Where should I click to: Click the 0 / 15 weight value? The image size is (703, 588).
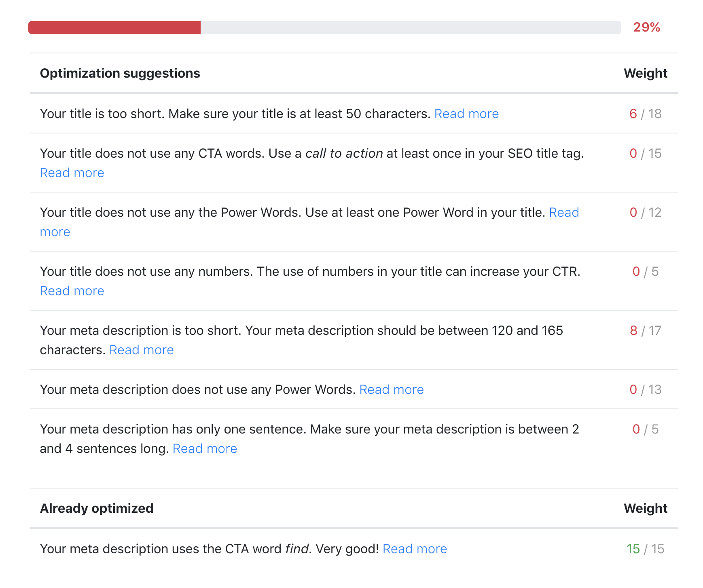(x=646, y=153)
